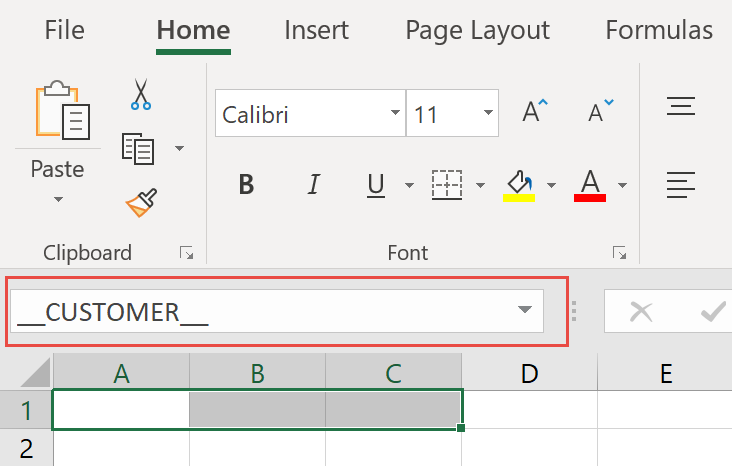Click the Paste text label button
Image resolution: width=732 pixels, height=466 pixels.
(57, 169)
